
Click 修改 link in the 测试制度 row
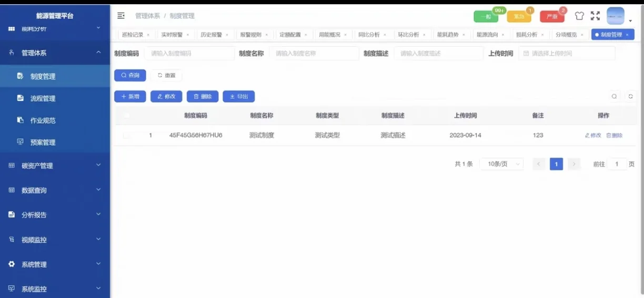[x=593, y=136]
